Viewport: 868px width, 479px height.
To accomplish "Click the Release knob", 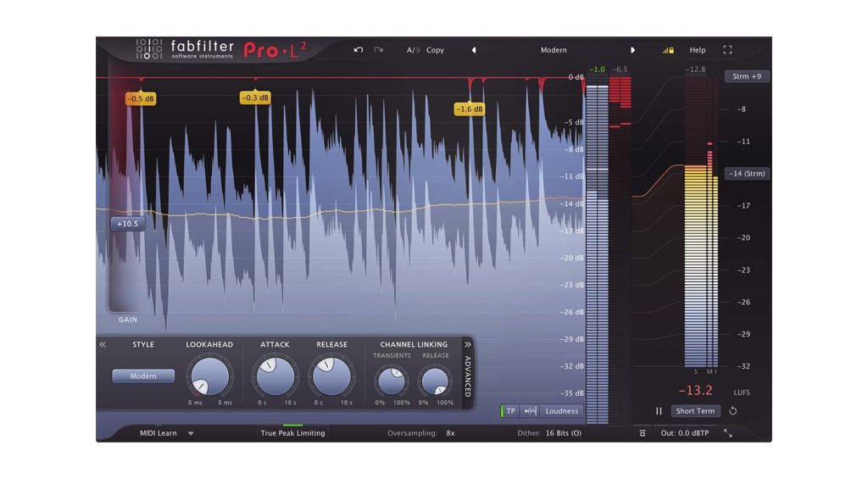I will click(x=331, y=376).
